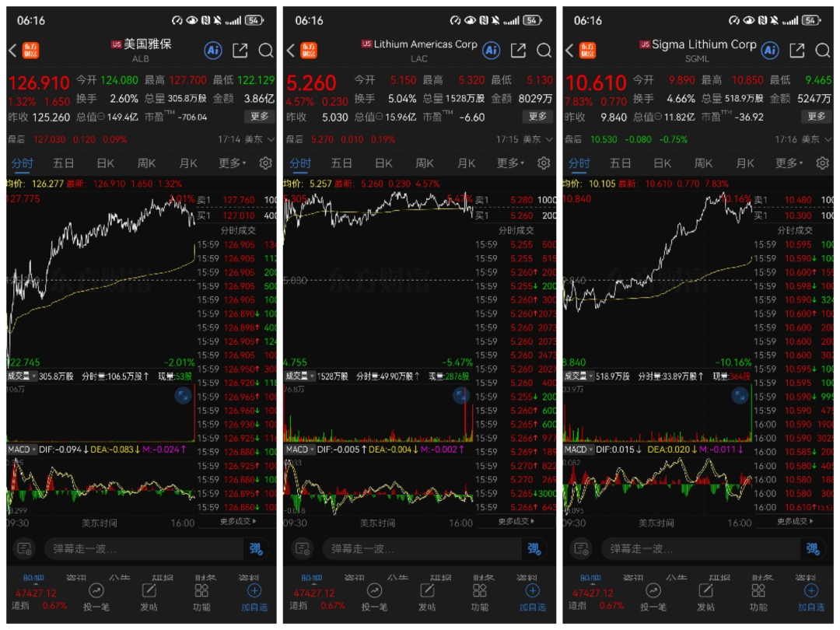Viewport: 840px width, 630px height.
Task: Switch to 周K tab in SGML panel
Action: (x=703, y=163)
